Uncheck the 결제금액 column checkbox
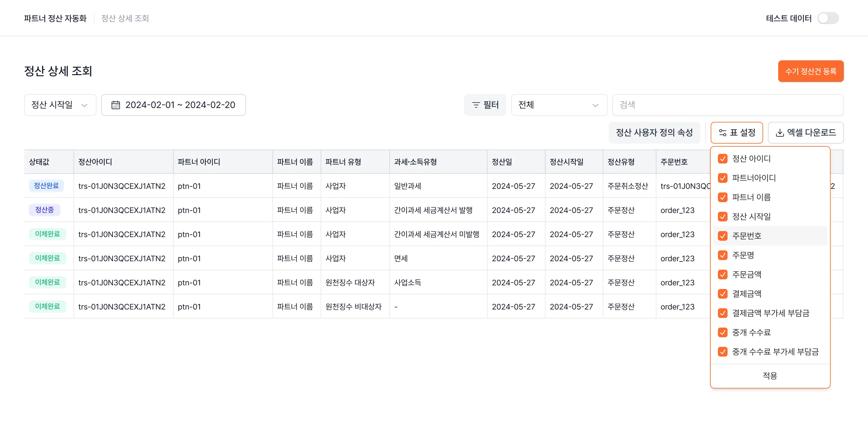The width and height of the screenshot is (868, 422). pyautogui.click(x=722, y=294)
